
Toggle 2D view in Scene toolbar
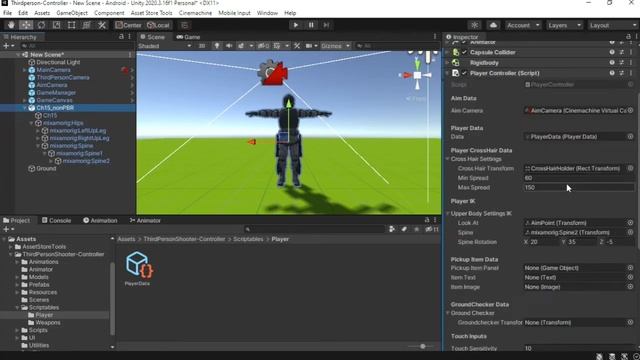click(202, 46)
